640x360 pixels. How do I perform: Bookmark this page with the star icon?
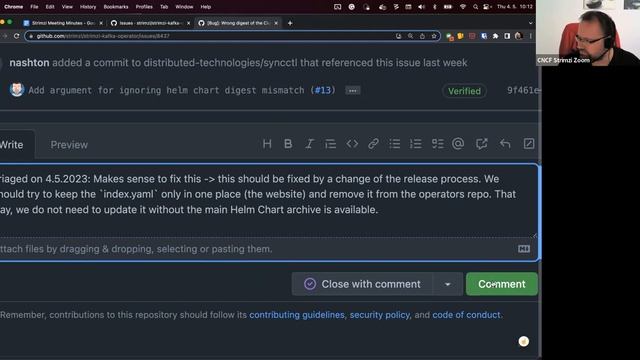(x=433, y=36)
